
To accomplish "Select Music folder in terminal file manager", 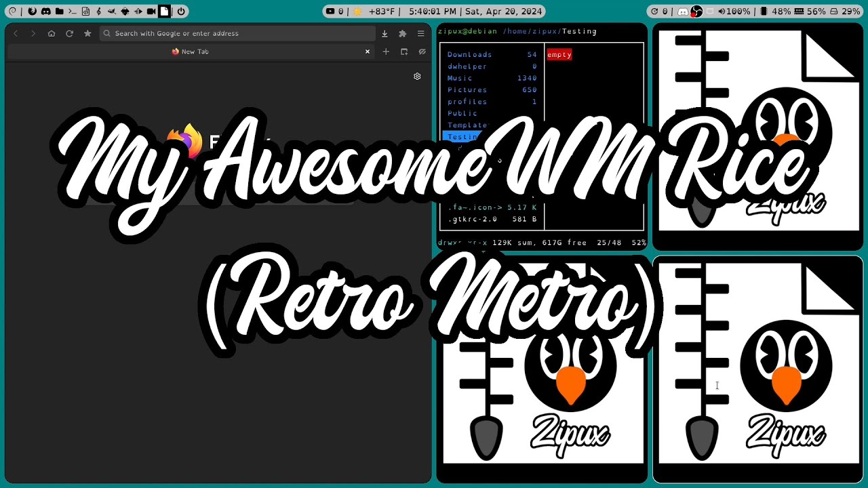I will pyautogui.click(x=492, y=78).
